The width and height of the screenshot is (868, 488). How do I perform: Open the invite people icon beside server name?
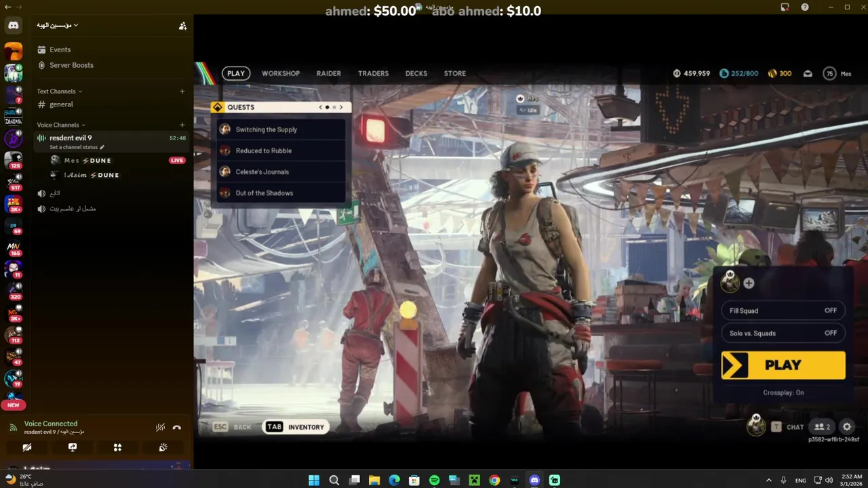click(182, 26)
